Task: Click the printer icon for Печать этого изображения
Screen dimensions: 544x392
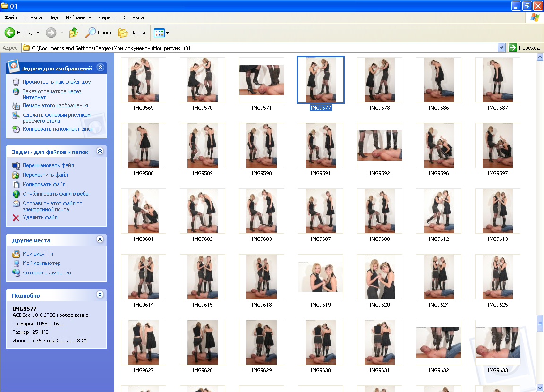Action: [x=16, y=106]
